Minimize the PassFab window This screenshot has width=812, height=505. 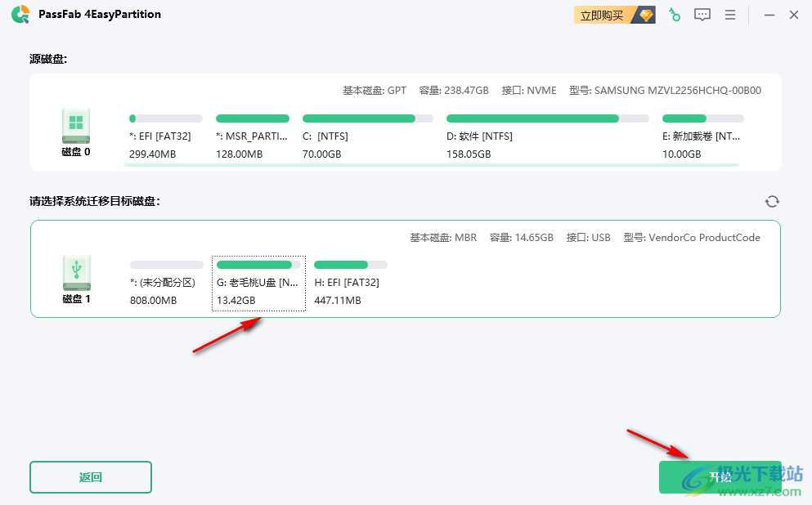click(769, 15)
